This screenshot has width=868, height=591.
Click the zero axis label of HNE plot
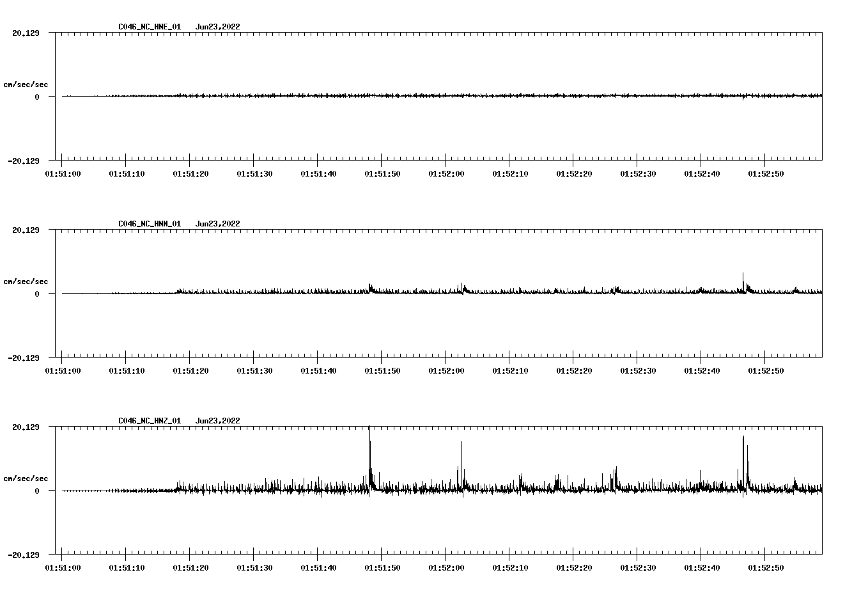coord(37,97)
